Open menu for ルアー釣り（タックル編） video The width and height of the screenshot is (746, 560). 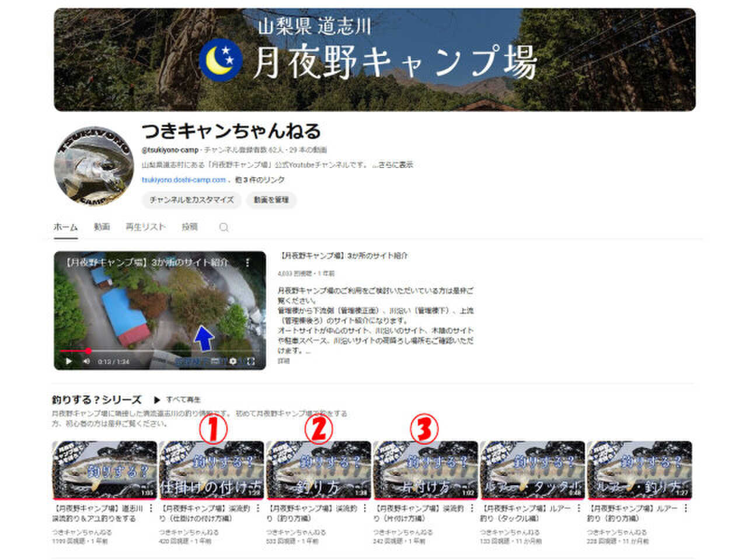coord(579,509)
